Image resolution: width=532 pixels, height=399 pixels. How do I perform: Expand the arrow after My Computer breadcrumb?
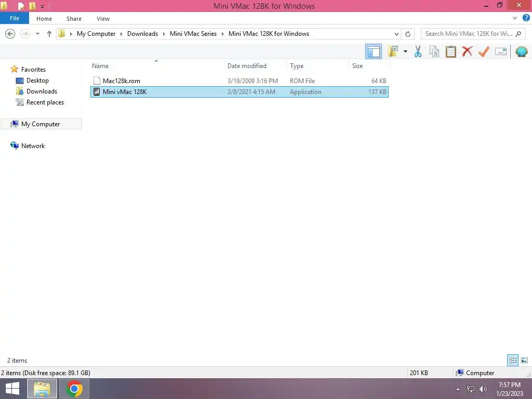pos(121,34)
